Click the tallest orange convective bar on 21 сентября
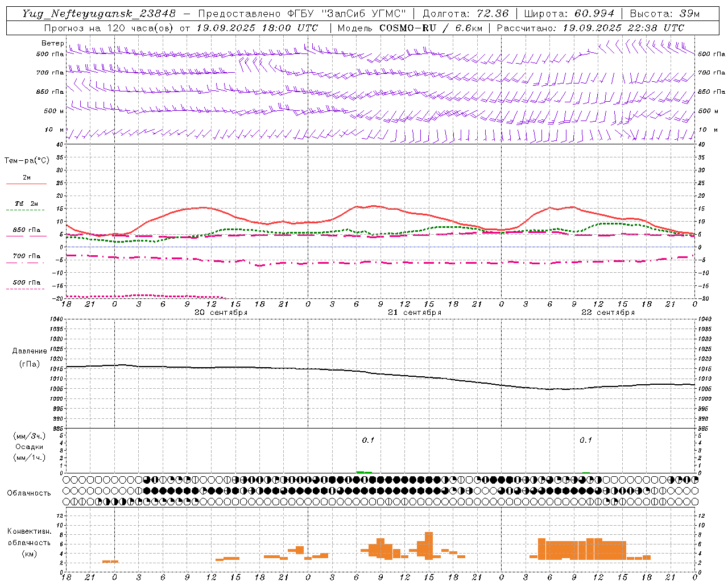The image size is (728, 582). point(429,545)
